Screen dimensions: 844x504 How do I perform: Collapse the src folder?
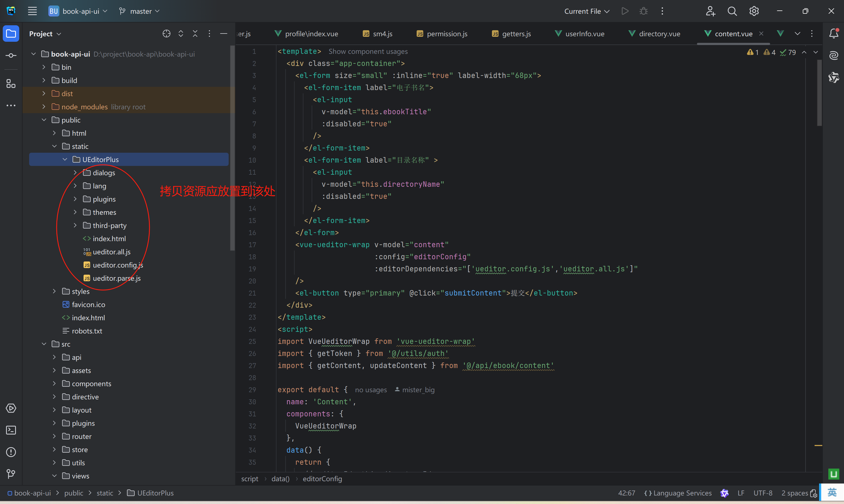coord(44,344)
